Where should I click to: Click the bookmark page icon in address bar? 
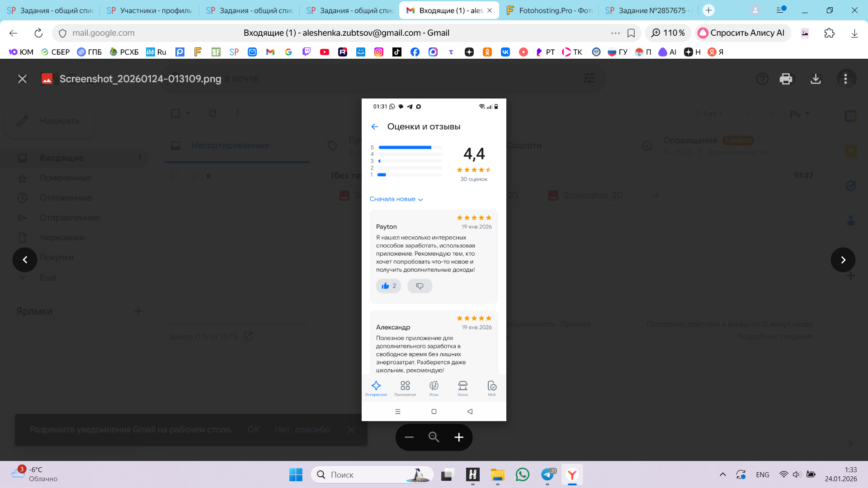pos(631,33)
